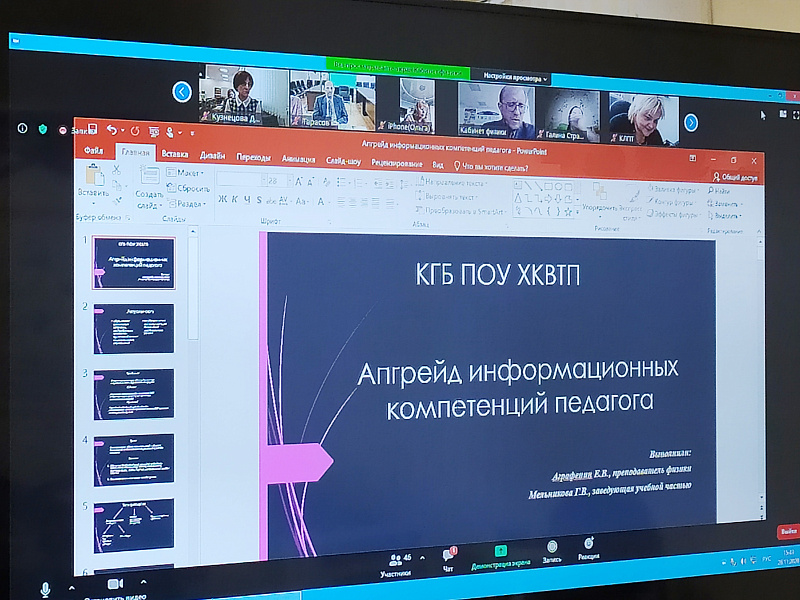Switch to the Анимация tab
Screen dimensions: 800x600
tap(298, 159)
